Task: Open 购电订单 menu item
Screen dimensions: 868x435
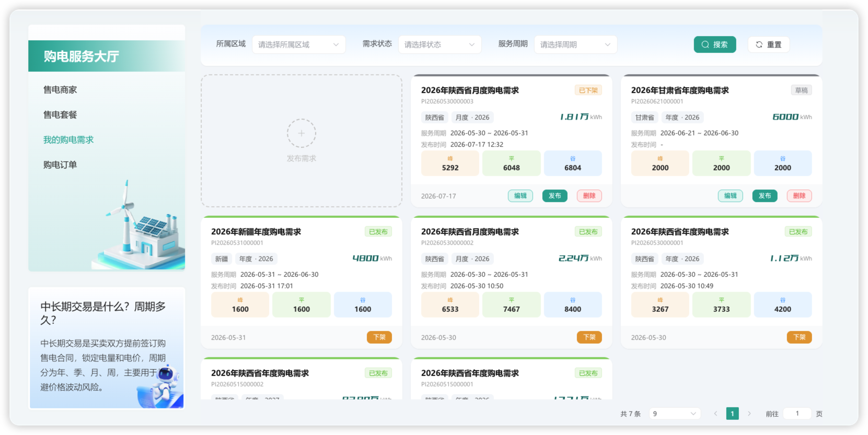Action: 60,165
